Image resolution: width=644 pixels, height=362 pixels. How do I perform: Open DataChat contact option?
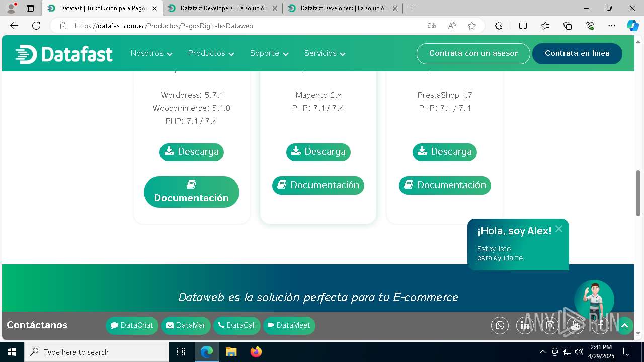[x=132, y=325]
